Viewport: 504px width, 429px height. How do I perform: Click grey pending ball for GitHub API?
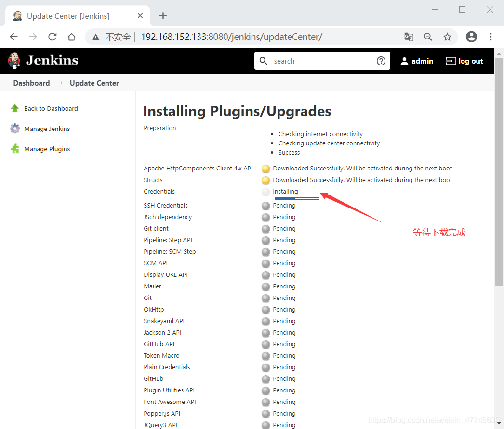266,344
